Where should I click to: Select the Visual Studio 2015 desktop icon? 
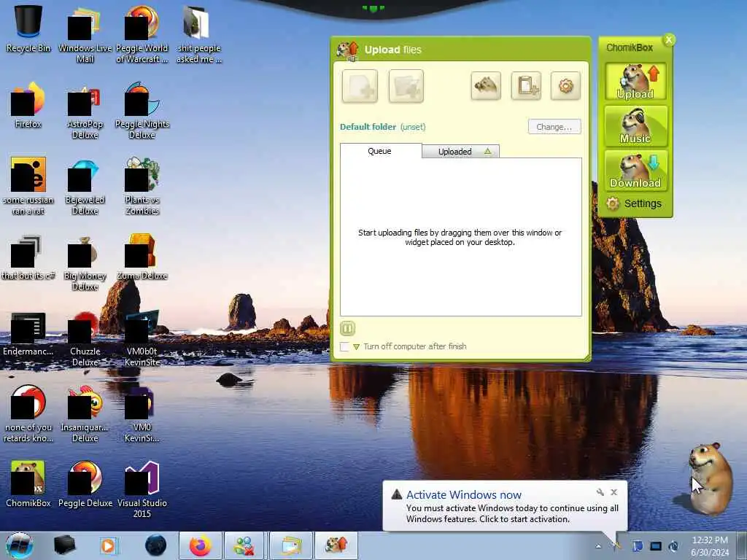142,489
